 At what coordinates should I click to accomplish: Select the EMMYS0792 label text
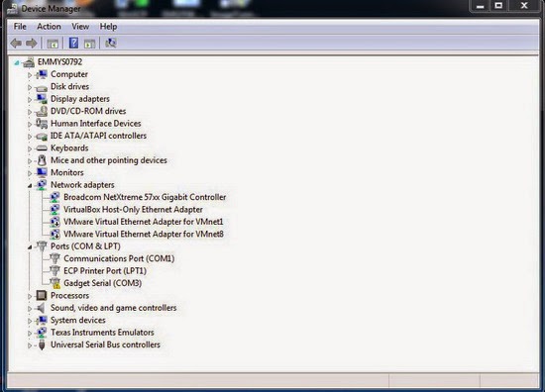[x=59, y=61]
